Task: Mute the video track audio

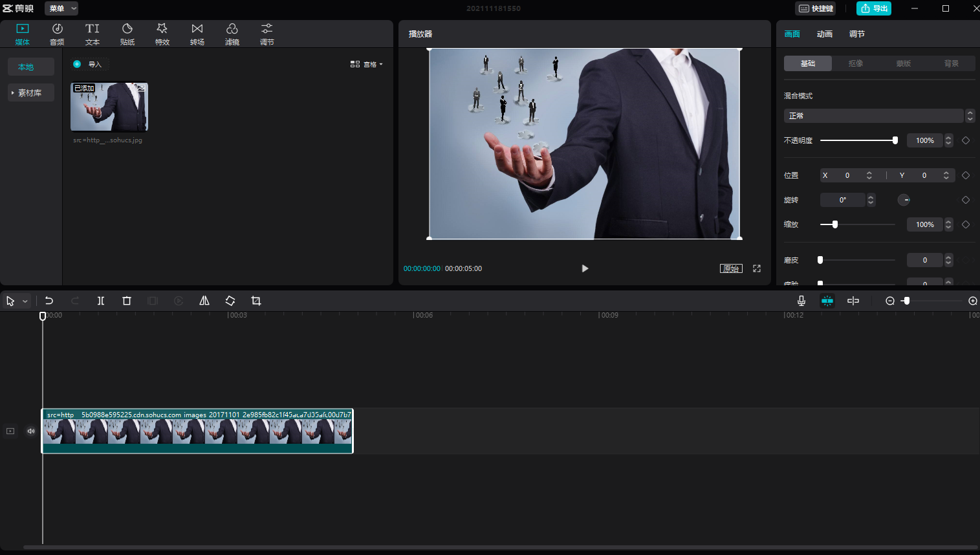Action: (x=30, y=431)
